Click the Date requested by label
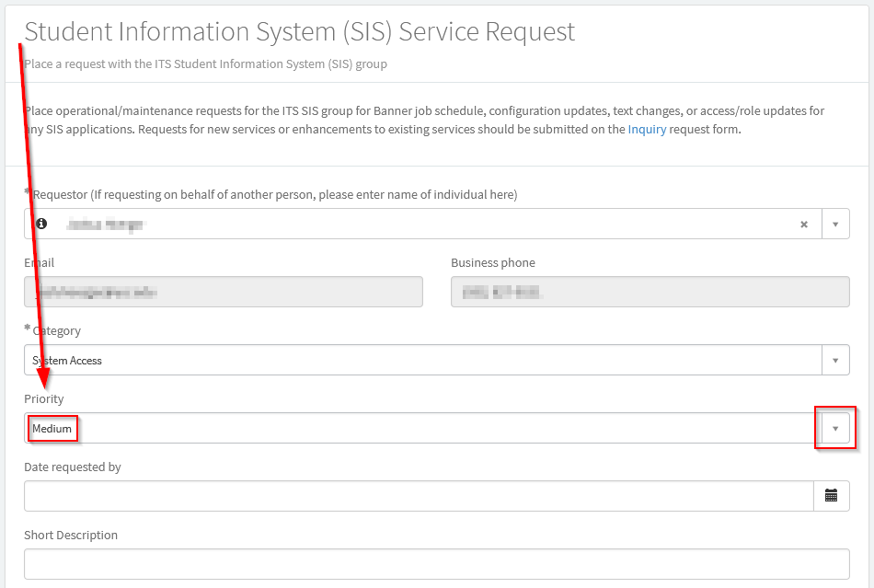Image resolution: width=874 pixels, height=588 pixels. [x=73, y=467]
